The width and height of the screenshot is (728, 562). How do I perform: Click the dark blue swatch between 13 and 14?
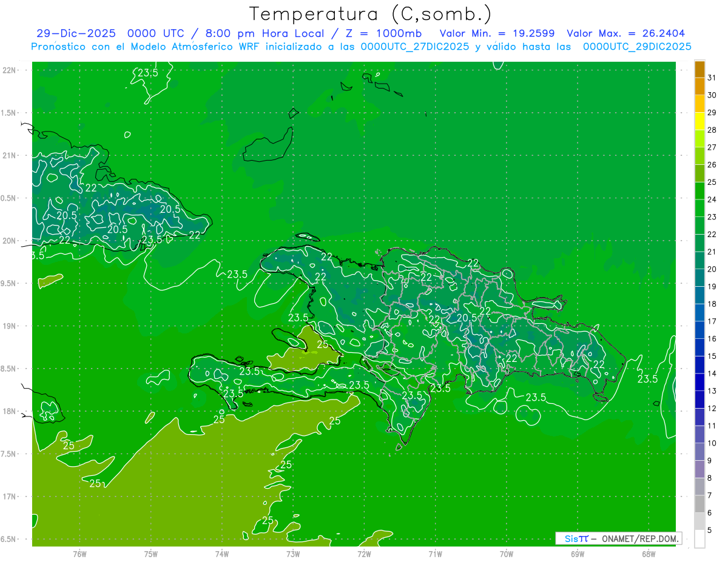699,382
